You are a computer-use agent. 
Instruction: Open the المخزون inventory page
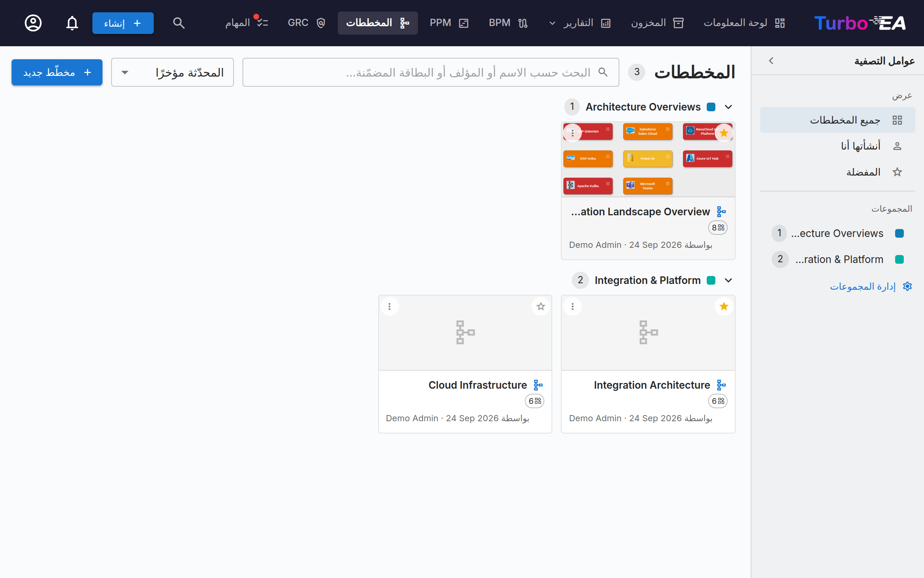[657, 23]
